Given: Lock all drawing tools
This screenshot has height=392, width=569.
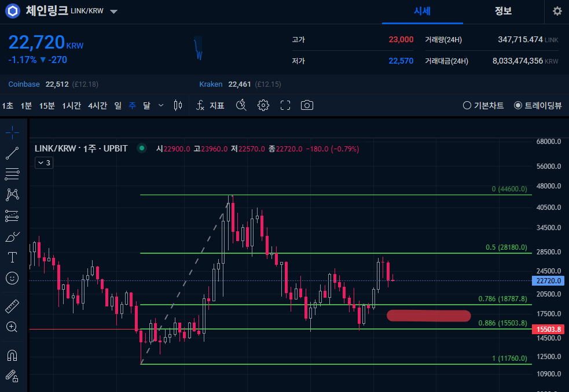Looking at the screenshot, I should (x=12, y=376).
